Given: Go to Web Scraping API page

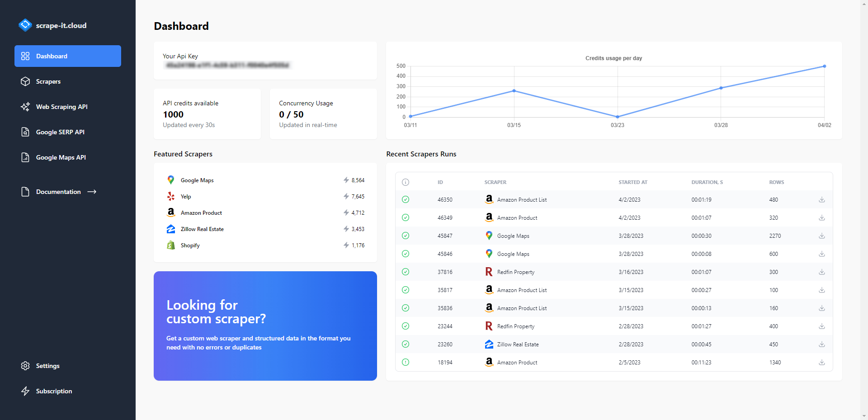Looking at the screenshot, I should click(x=61, y=107).
